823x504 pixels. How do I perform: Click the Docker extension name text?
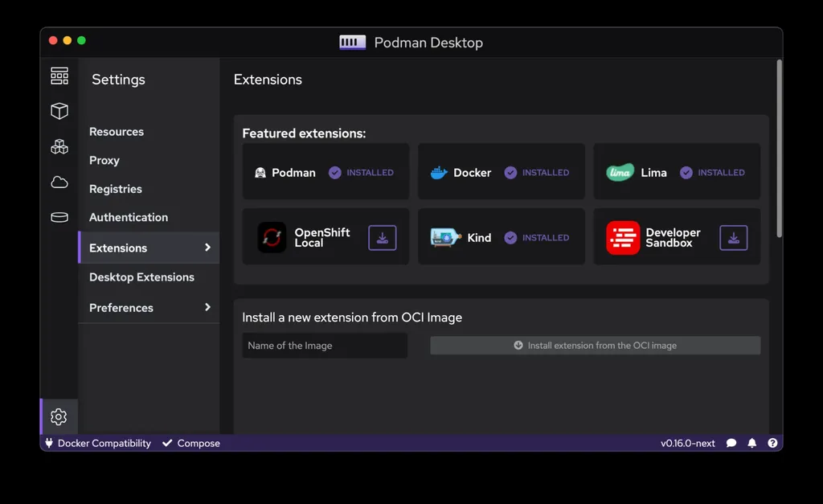(x=473, y=173)
